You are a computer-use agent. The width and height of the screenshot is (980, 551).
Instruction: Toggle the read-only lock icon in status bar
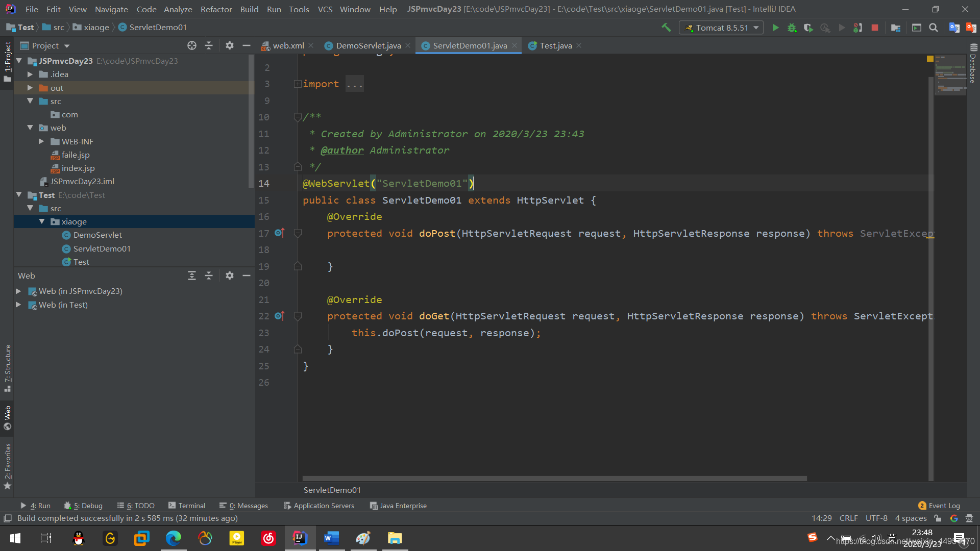(x=938, y=518)
